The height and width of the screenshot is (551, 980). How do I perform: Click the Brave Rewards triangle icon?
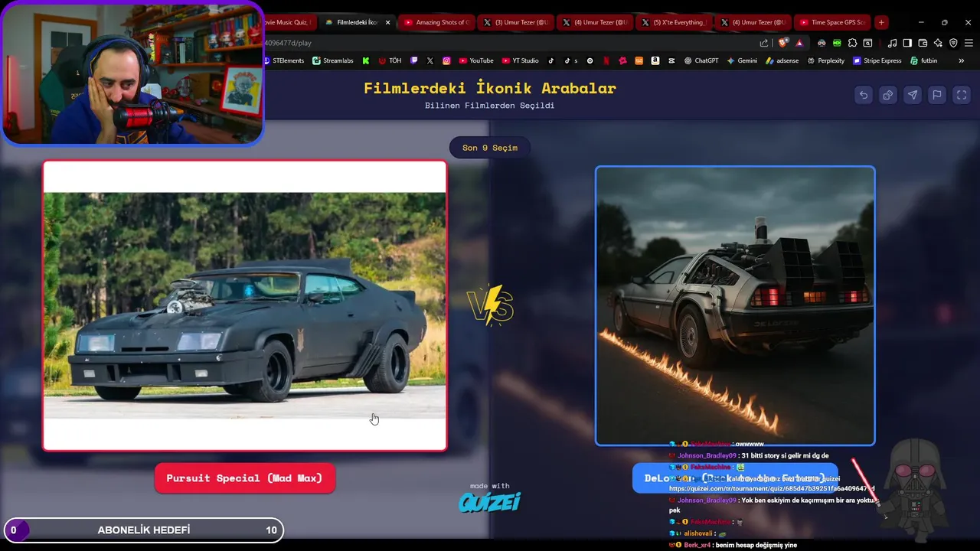799,43
